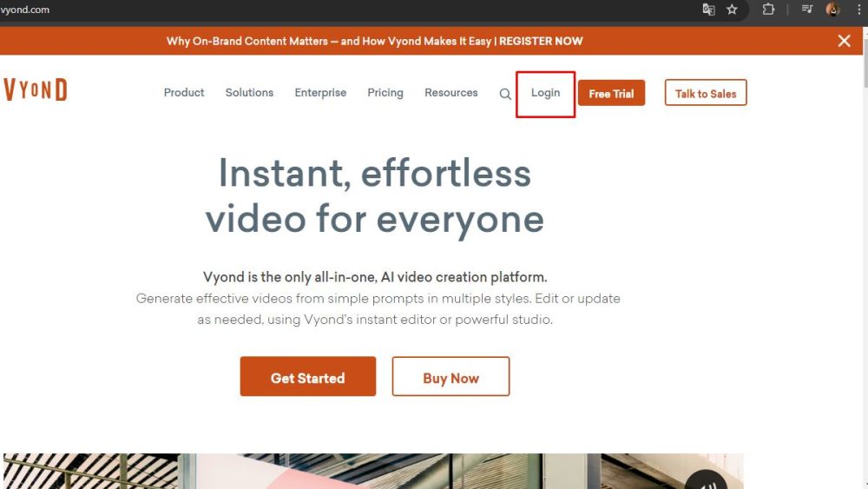The image size is (868, 489).
Task: Open the Enterprise menu
Action: pos(320,92)
